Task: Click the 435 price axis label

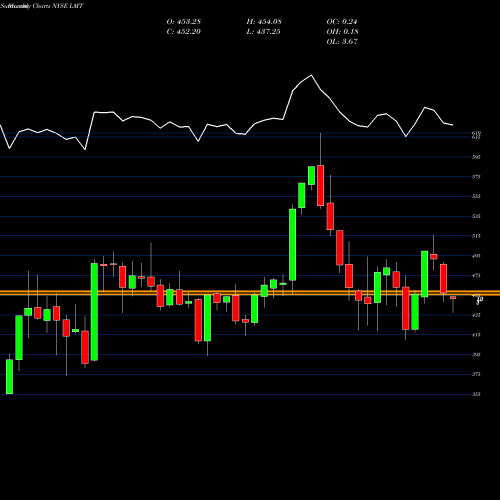Action: 476,315
